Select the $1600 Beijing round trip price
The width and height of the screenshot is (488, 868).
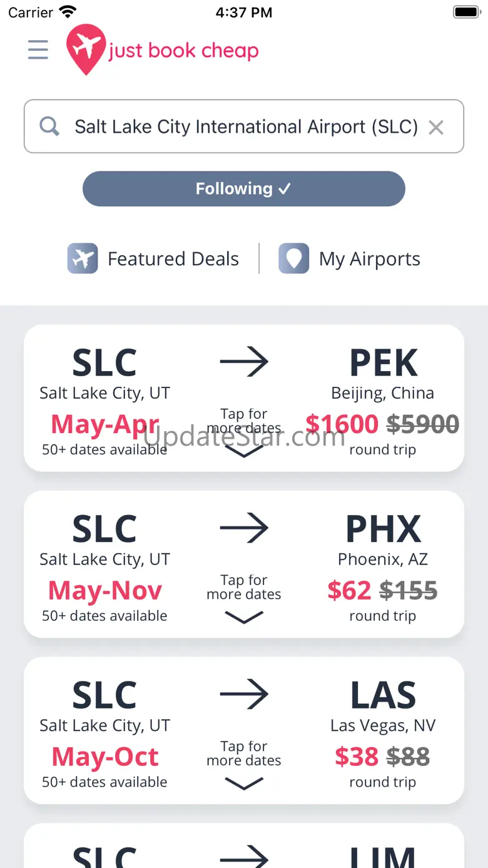pyautogui.click(x=342, y=424)
